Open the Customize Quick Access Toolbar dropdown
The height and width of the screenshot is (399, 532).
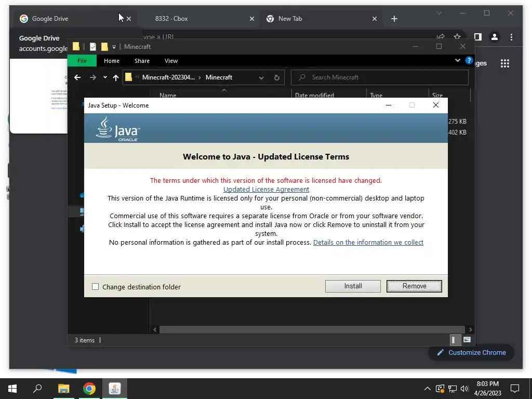tap(114, 47)
